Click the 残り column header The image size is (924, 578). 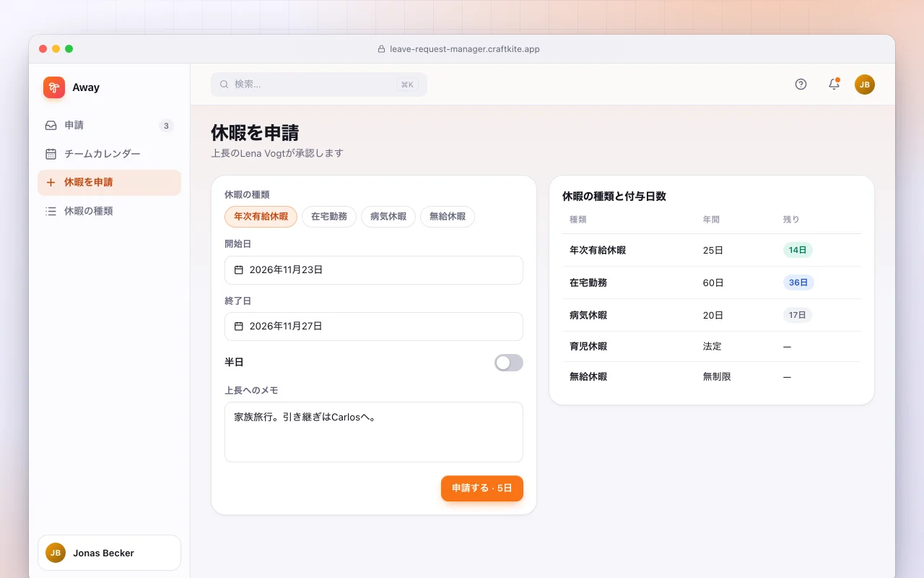tap(791, 220)
